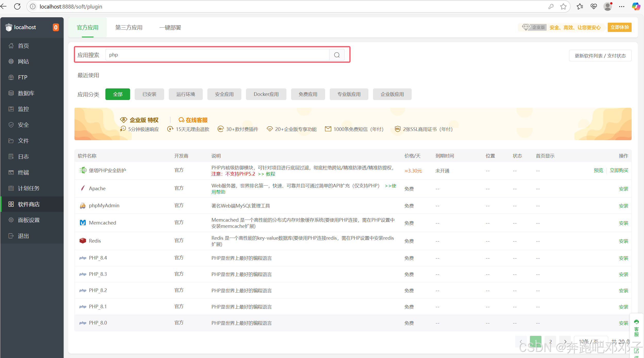Viewport: 644px width, 358px height.
Task: Switch to 一键部署 tab
Action: point(170,28)
